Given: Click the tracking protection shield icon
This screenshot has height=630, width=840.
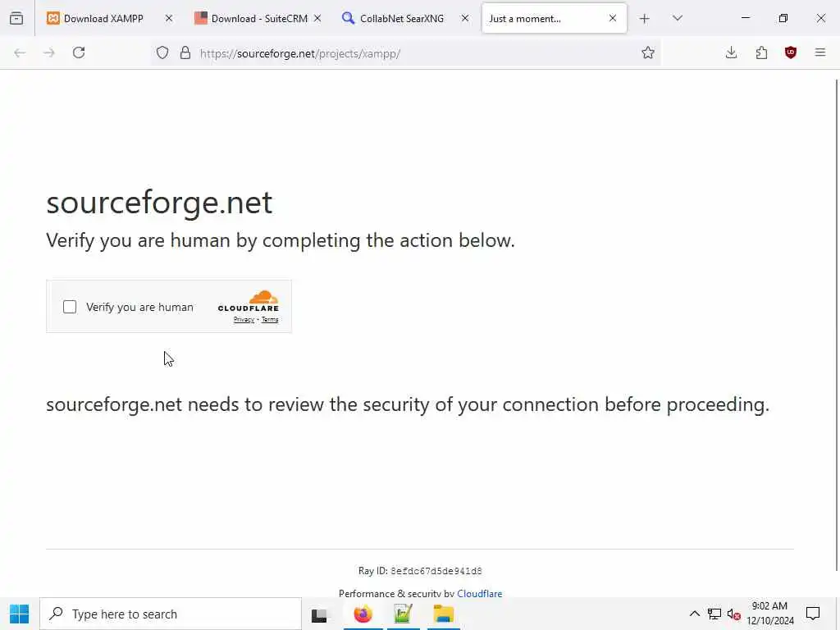Looking at the screenshot, I should coord(162,52).
